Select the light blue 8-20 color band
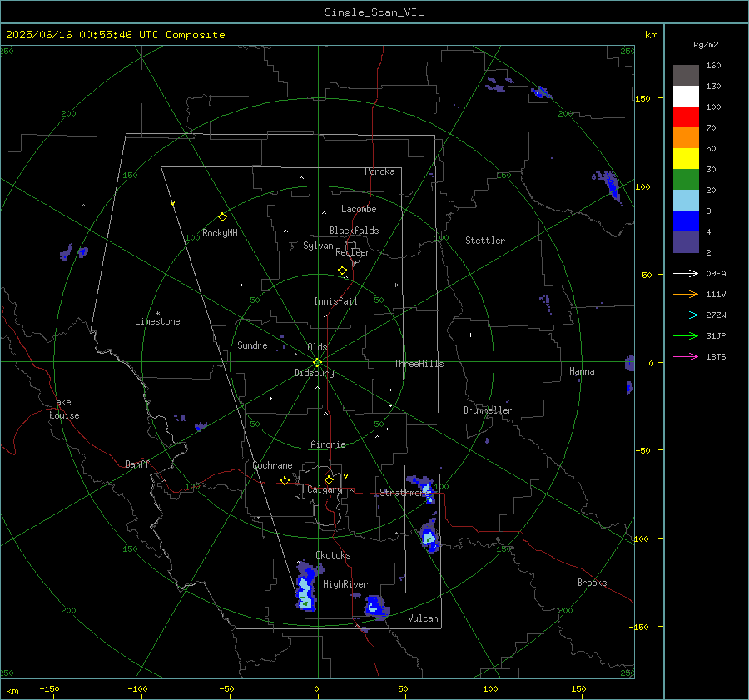Image resolution: width=749 pixels, height=700 pixels. [686, 201]
